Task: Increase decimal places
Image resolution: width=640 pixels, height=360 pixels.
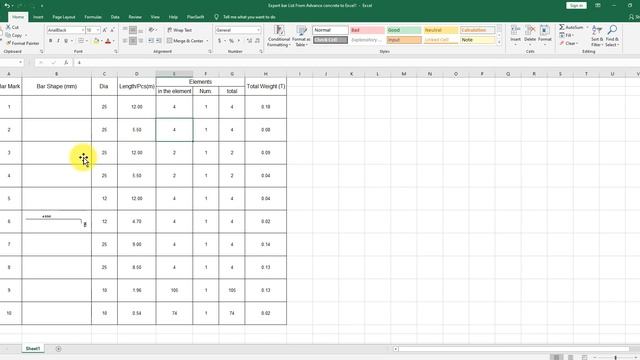Action: 249,41
